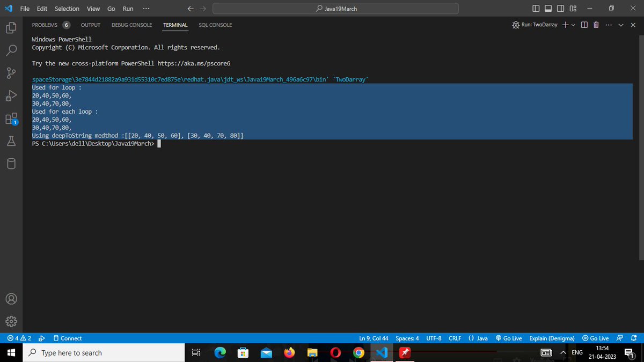The height and width of the screenshot is (362, 644).
Task: Open the database cylinder view in activity bar
Action: (x=11, y=164)
